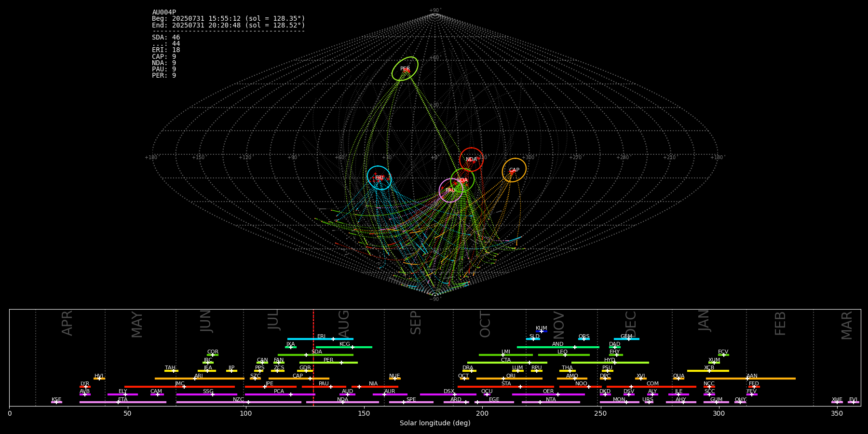The image size is (868, 434).
Task: Select the 'End: 20250731 20:20:48' line
Action: 229,25
